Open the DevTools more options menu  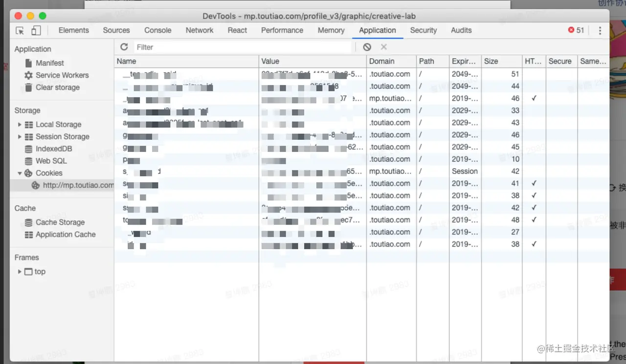[x=600, y=30]
